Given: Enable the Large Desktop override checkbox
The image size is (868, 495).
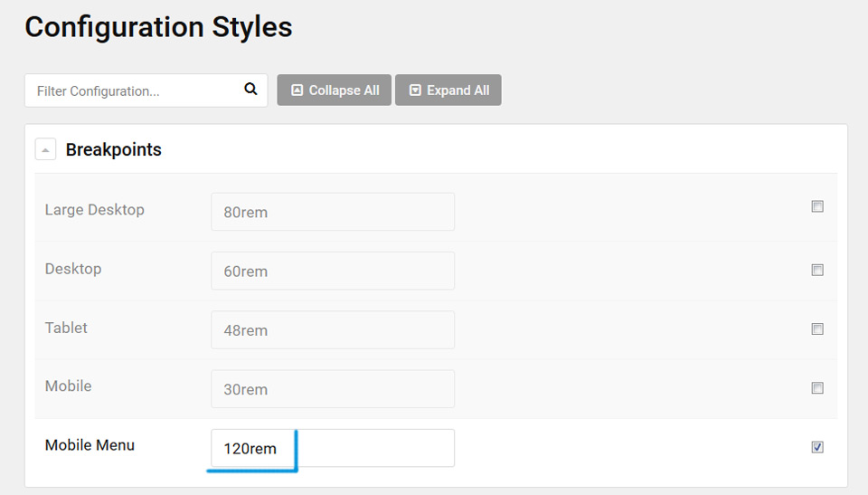Looking at the screenshot, I should pyautogui.click(x=817, y=206).
